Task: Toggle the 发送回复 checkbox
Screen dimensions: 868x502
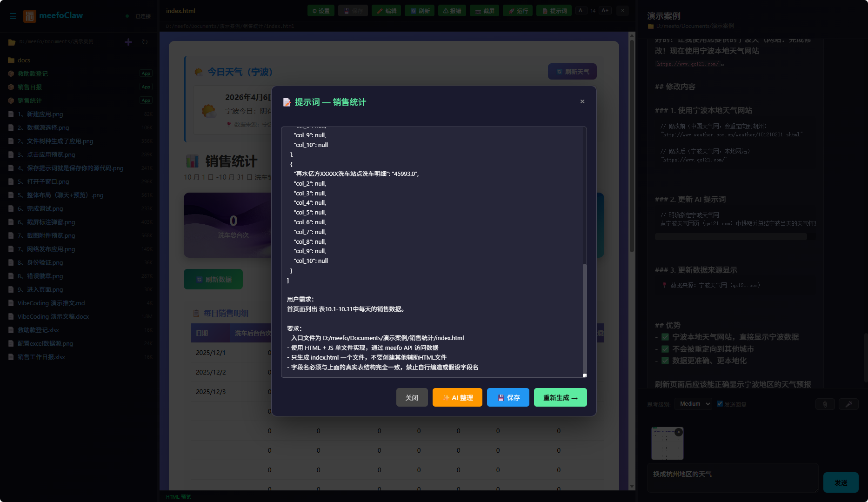Action: 720,404
